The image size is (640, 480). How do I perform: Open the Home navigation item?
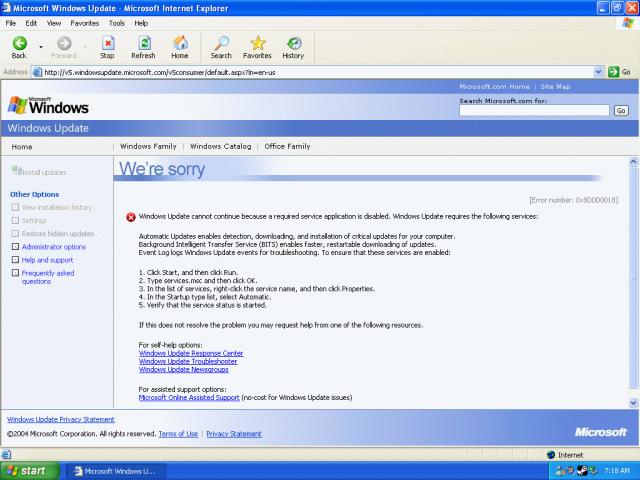click(22, 147)
